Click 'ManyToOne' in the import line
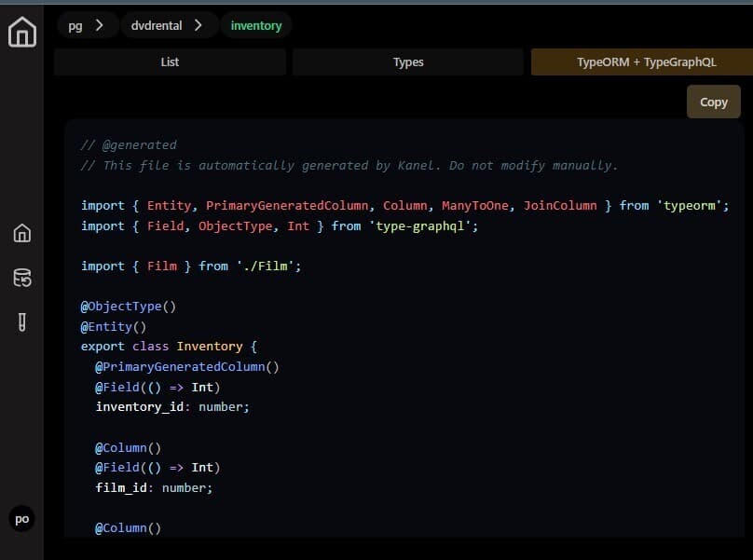753x560 pixels. coord(475,206)
